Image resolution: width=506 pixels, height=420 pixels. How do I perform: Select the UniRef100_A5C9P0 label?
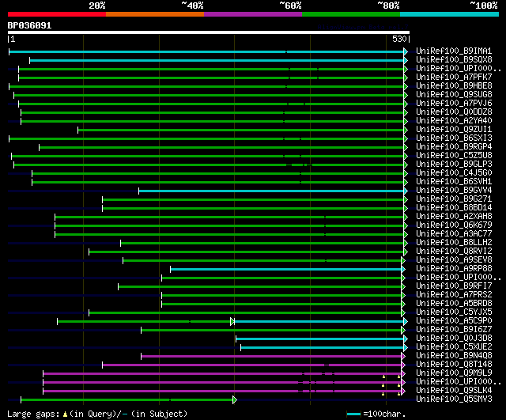tap(454, 321)
